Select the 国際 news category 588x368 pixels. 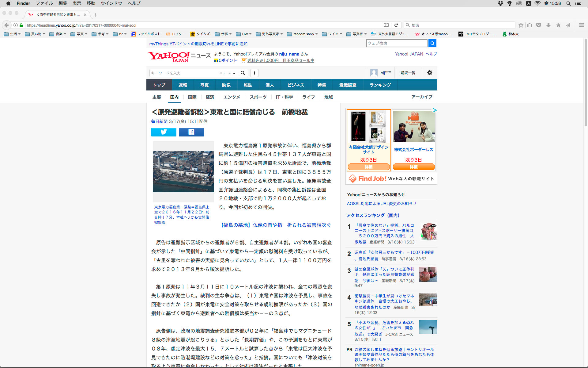(192, 97)
